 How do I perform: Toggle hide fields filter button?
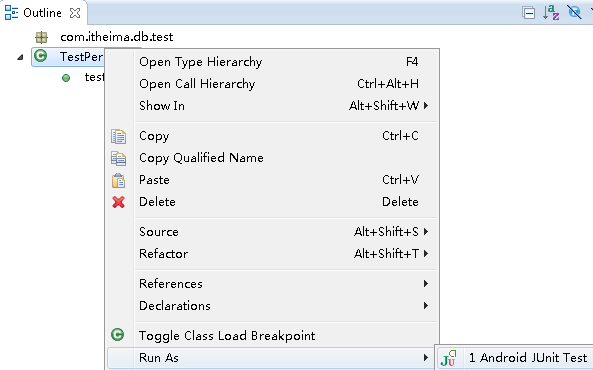click(x=574, y=12)
